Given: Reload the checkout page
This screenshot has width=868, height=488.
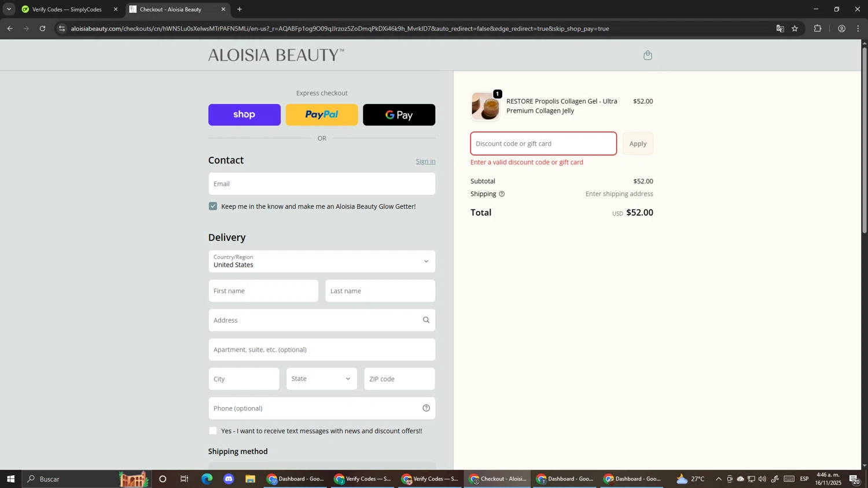Looking at the screenshot, I should (42, 28).
